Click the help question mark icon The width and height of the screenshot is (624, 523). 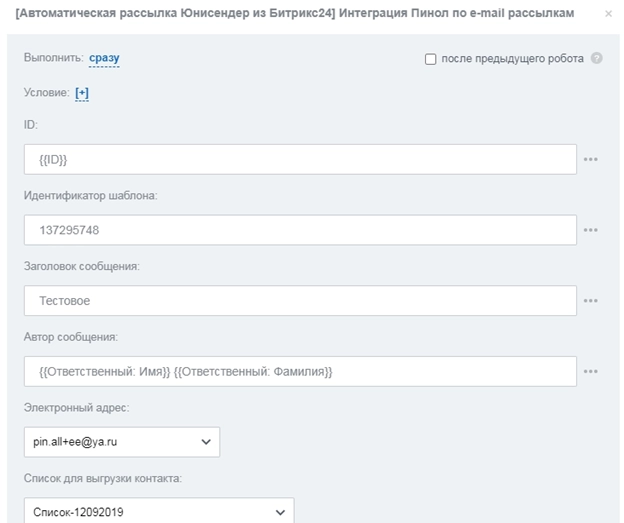tap(596, 58)
